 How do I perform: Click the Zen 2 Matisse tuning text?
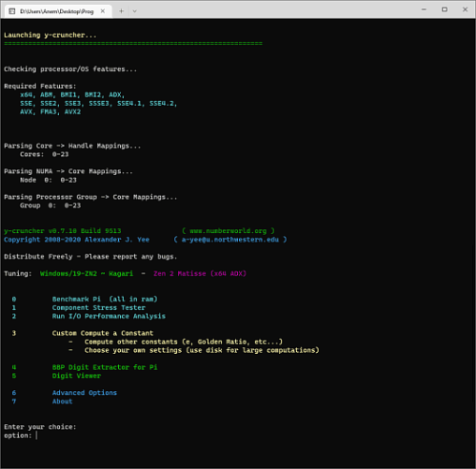[x=180, y=273]
